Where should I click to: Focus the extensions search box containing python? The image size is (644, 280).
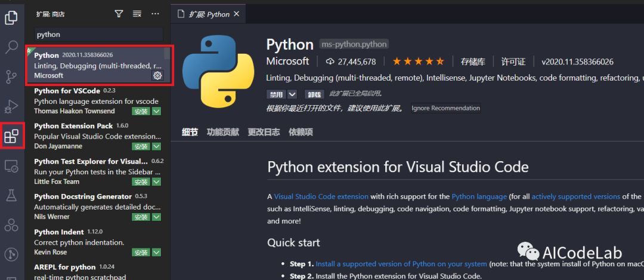[98, 35]
